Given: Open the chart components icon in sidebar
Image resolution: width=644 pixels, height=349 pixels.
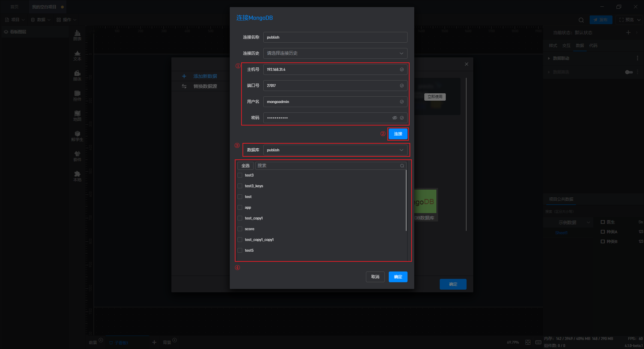Looking at the screenshot, I should coord(77,35).
